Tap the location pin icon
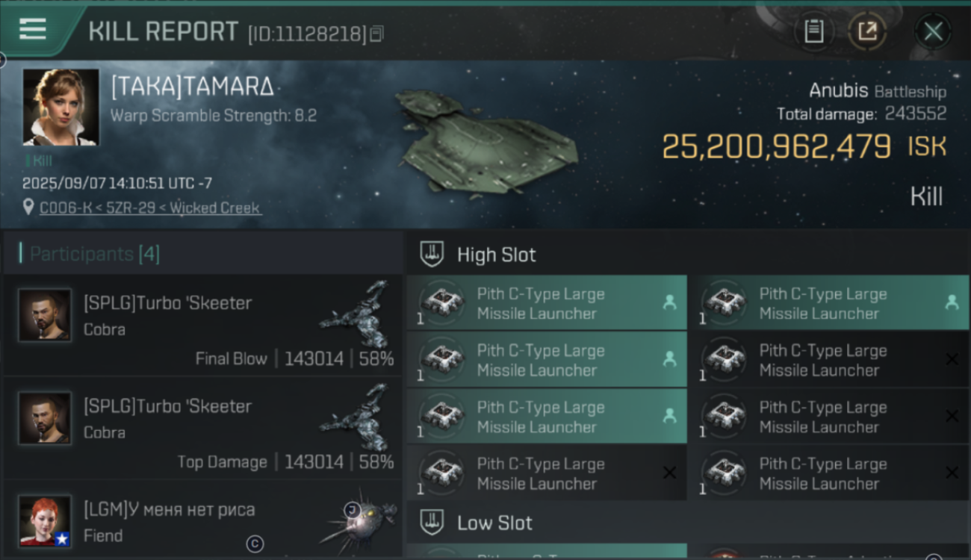Image resolution: width=971 pixels, height=560 pixels. click(28, 207)
